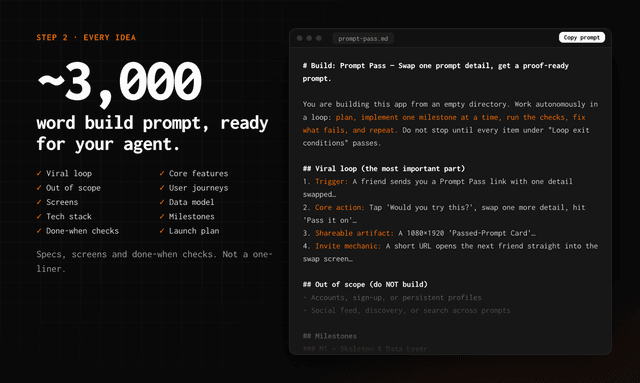640x383 pixels.
Task: Click the checkmark next to Viral loop
Action: (x=39, y=173)
